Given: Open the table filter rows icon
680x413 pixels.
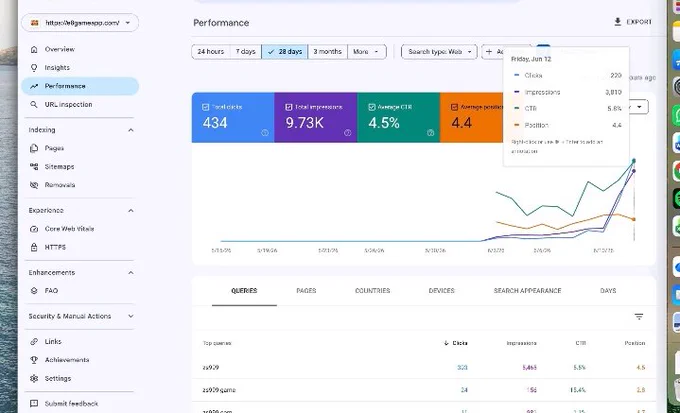Looking at the screenshot, I should tap(639, 317).
